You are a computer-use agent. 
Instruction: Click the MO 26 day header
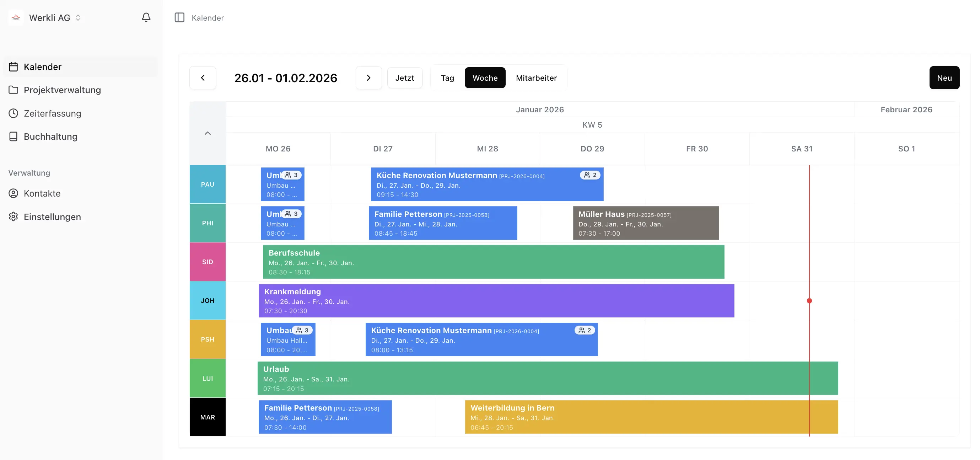[x=278, y=149]
